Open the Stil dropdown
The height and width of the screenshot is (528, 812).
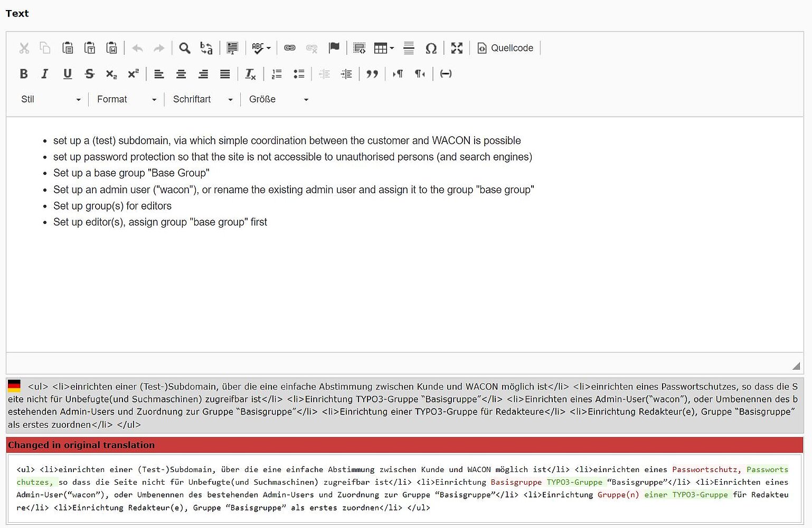click(x=51, y=99)
